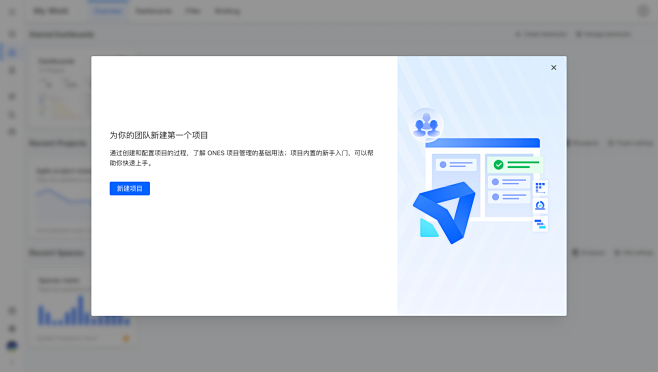Click the 新建项目 button

(x=130, y=189)
